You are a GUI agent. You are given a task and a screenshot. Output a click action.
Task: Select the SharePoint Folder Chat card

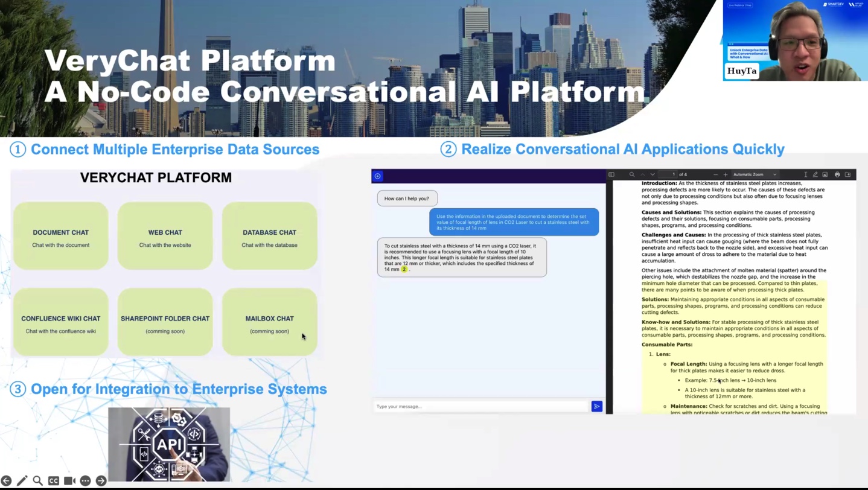click(165, 322)
